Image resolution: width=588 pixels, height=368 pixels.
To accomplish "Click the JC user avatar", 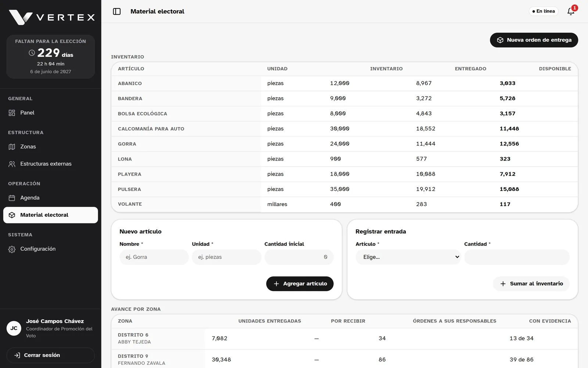I will pyautogui.click(x=14, y=328).
